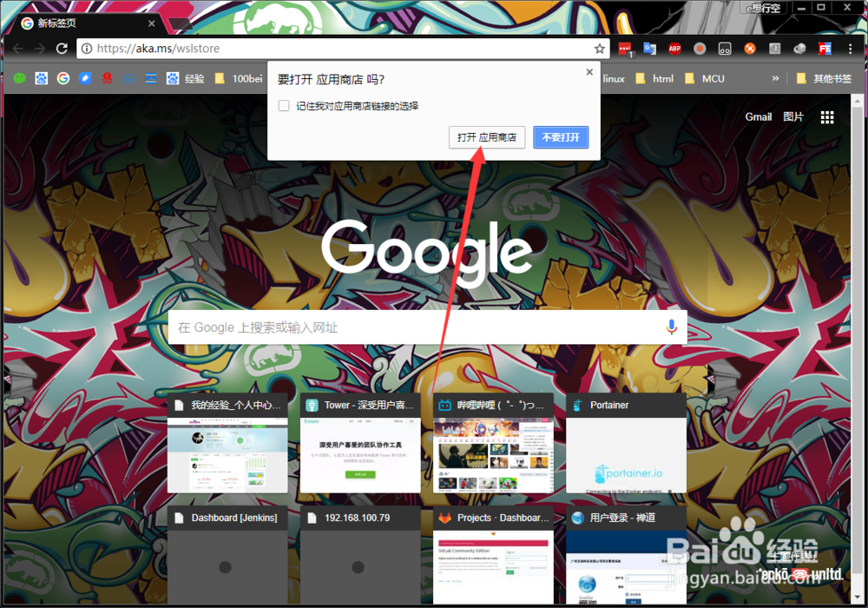868x608 pixels.
Task: Click the page scrollbar up arrow
Action: click(858, 100)
